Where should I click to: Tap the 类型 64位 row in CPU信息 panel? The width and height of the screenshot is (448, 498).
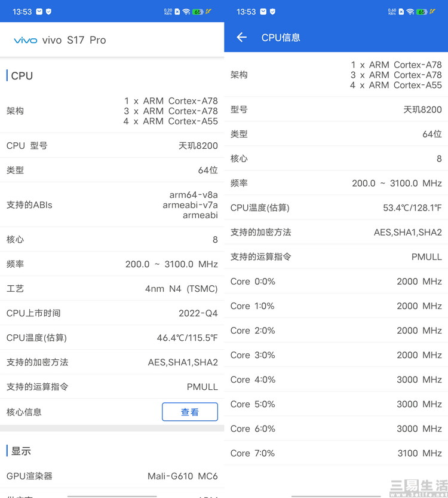[x=336, y=134]
